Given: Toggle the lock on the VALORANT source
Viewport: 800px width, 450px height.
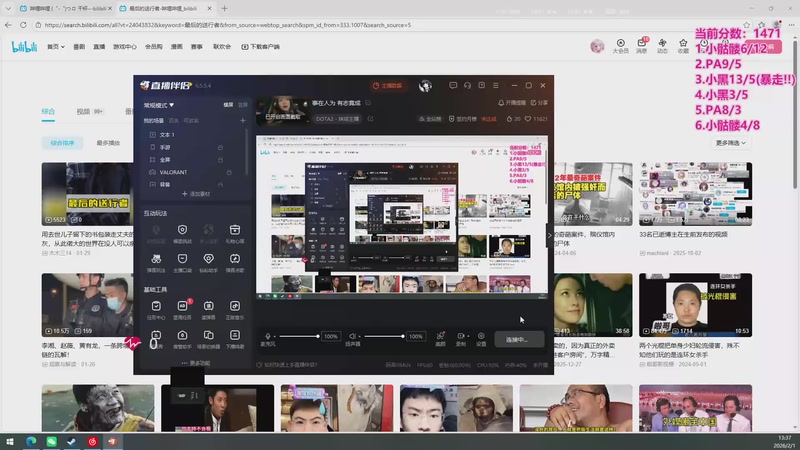Looking at the screenshot, I should click(229, 172).
